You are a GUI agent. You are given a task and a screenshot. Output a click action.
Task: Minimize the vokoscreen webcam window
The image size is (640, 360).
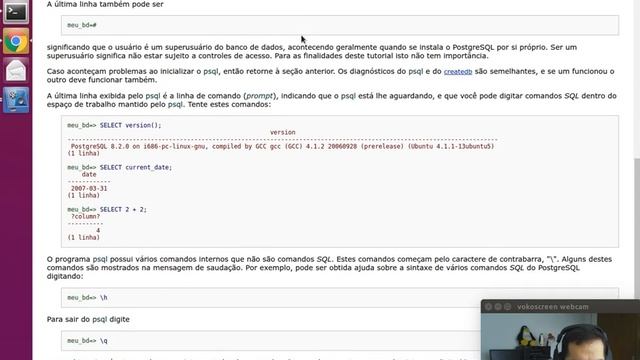click(498, 307)
